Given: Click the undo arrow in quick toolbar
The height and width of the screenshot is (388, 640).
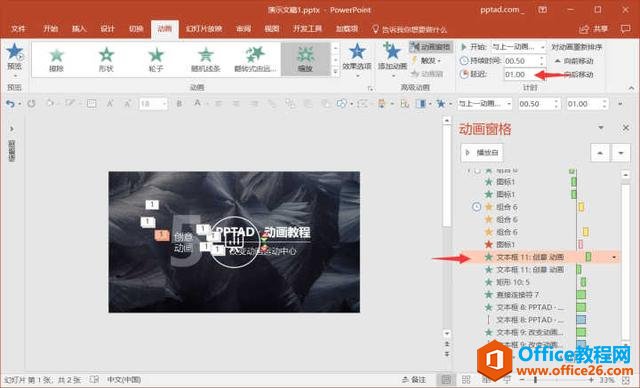Looking at the screenshot, I should tap(10, 104).
